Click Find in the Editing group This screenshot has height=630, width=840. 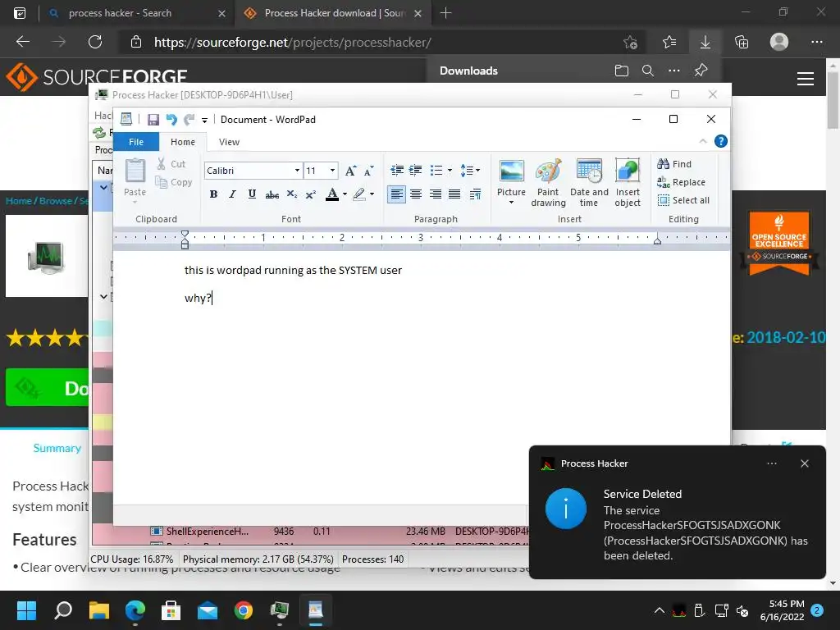[674, 164]
